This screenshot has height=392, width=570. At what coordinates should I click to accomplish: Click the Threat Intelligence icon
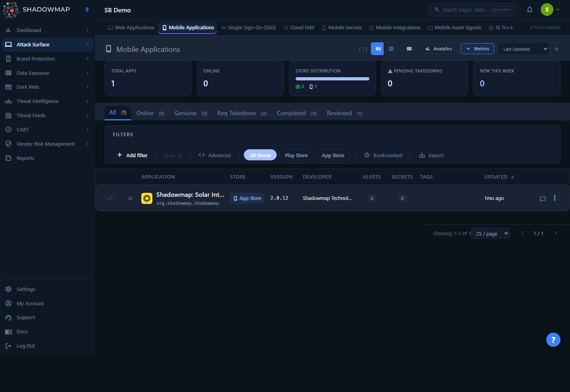(x=8, y=101)
